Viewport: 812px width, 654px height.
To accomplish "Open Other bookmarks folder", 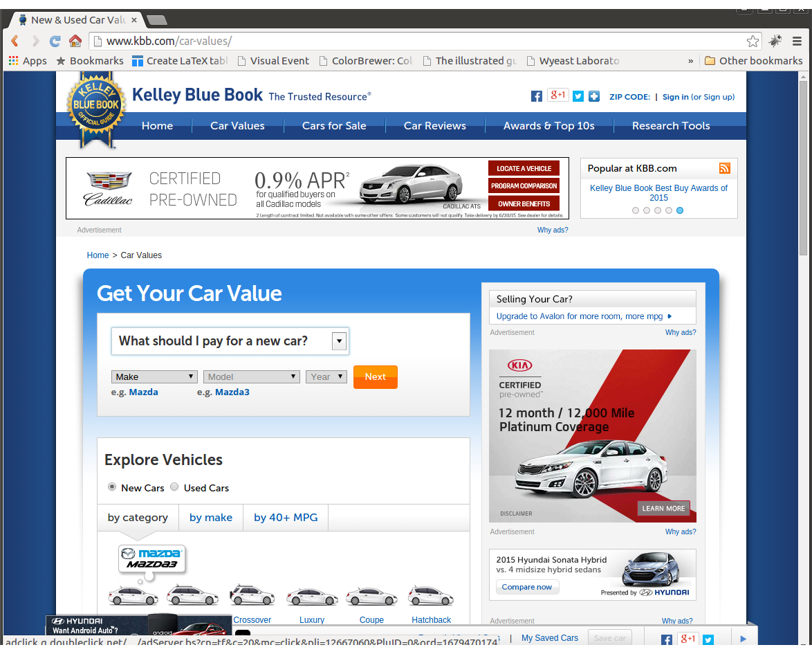I will (753, 61).
